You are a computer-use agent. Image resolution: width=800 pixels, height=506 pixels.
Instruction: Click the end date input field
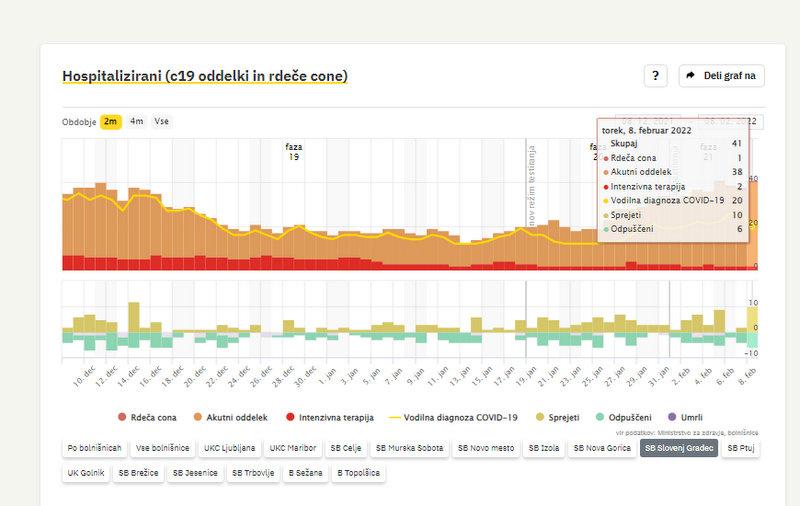[732, 121]
